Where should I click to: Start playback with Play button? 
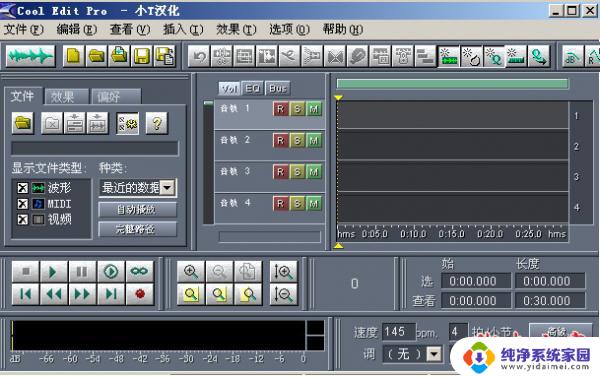point(54,272)
